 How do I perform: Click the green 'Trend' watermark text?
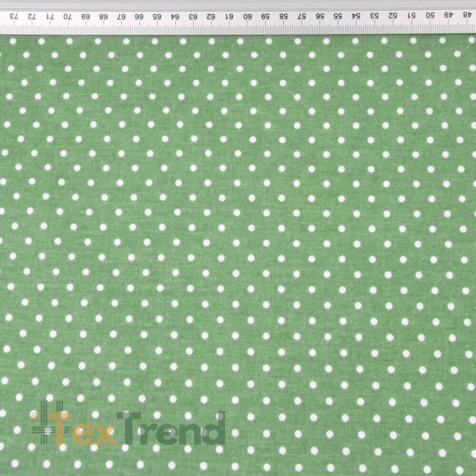pos(171,428)
